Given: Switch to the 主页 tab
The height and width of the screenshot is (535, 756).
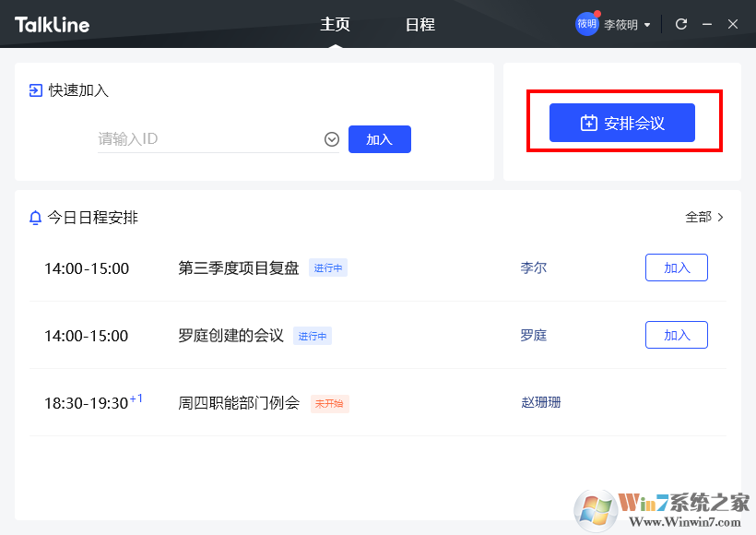Looking at the screenshot, I should point(335,25).
